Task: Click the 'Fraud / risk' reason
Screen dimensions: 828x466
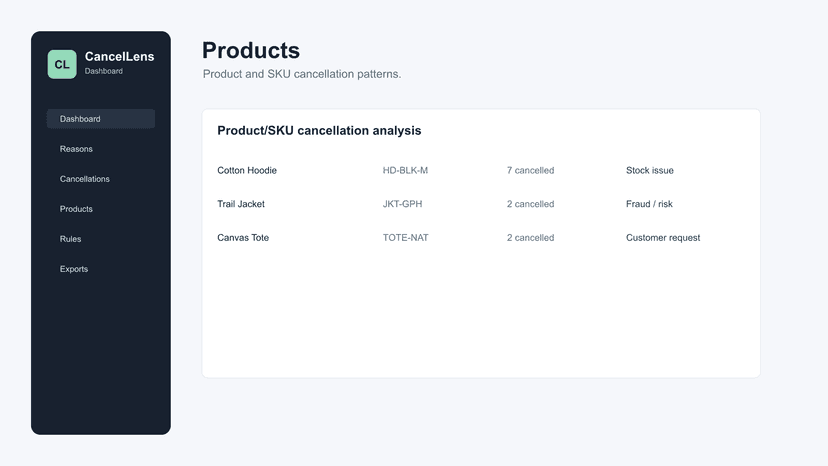Action: 649,204
